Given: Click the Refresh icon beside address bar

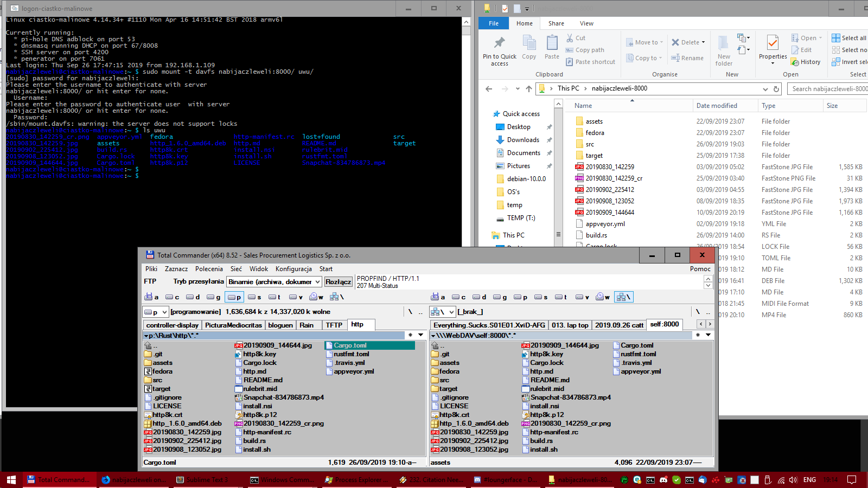Looking at the screenshot, I should pos(776,89).
